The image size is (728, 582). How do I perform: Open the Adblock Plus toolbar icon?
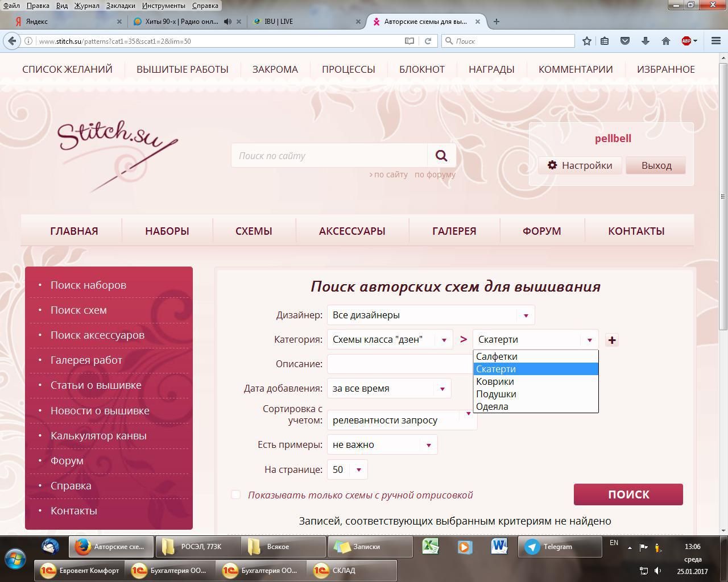(687, 41)
